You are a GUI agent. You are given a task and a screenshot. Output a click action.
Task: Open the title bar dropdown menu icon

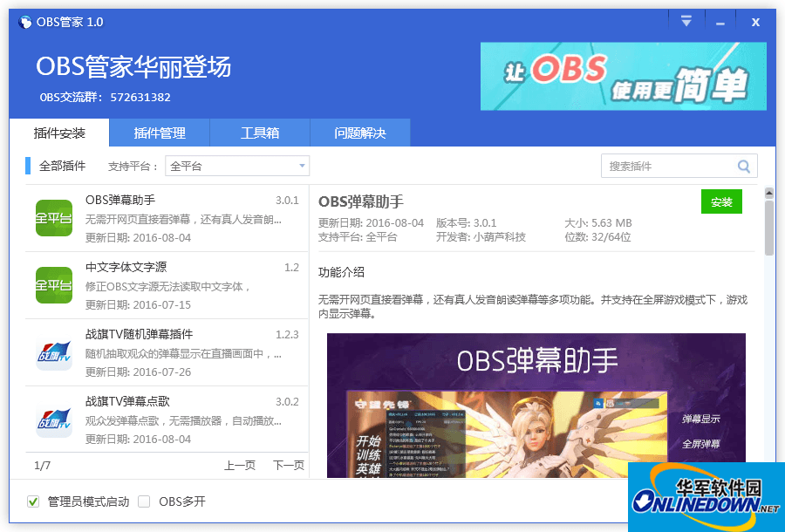click(686, 22)
